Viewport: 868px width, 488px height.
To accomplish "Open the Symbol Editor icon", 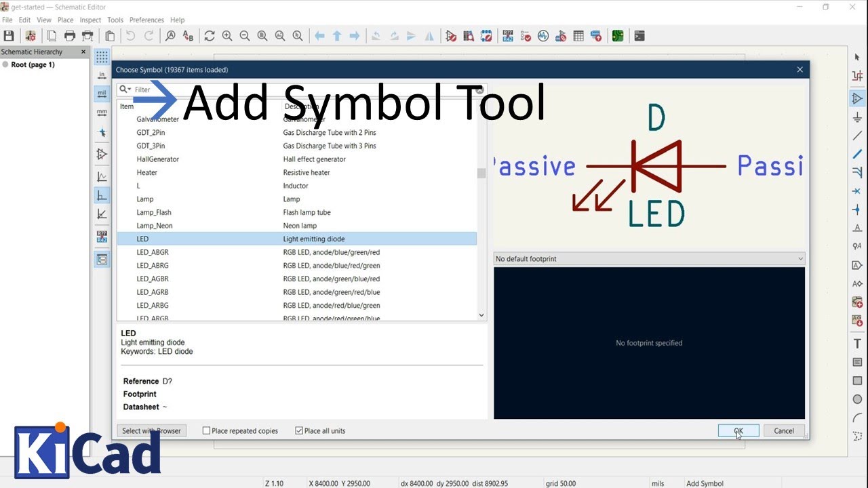I will [x=451, y=36].
